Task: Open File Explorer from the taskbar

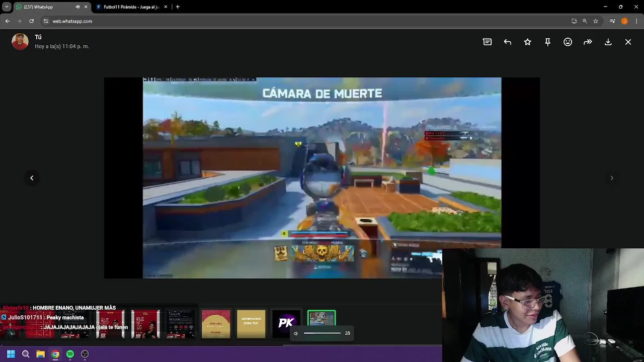Action: 40,354
